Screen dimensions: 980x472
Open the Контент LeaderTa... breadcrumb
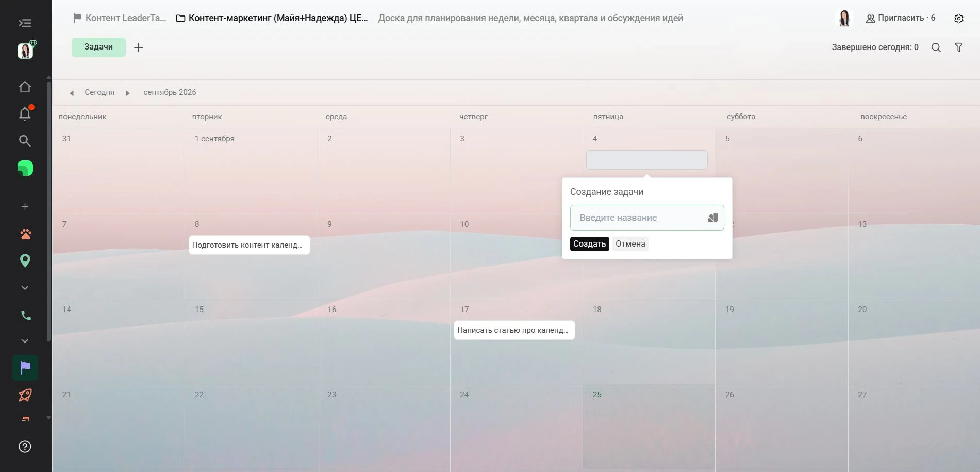[120, 18]
